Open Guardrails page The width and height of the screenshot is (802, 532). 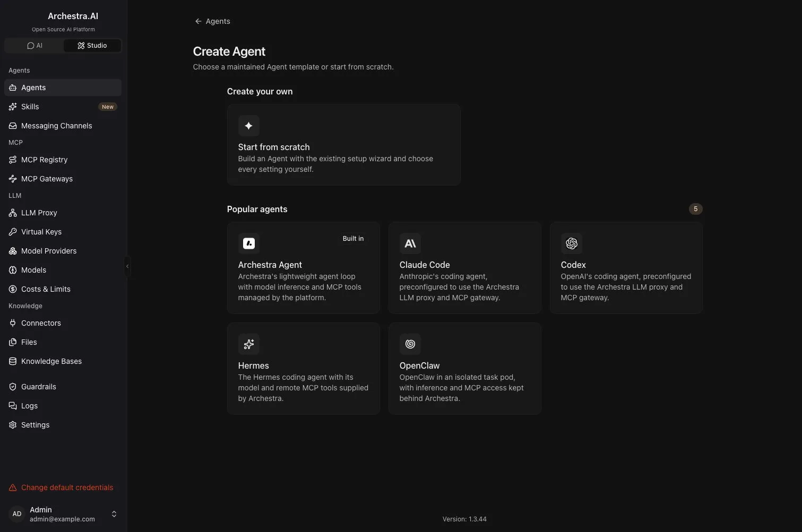pos(63,387)
